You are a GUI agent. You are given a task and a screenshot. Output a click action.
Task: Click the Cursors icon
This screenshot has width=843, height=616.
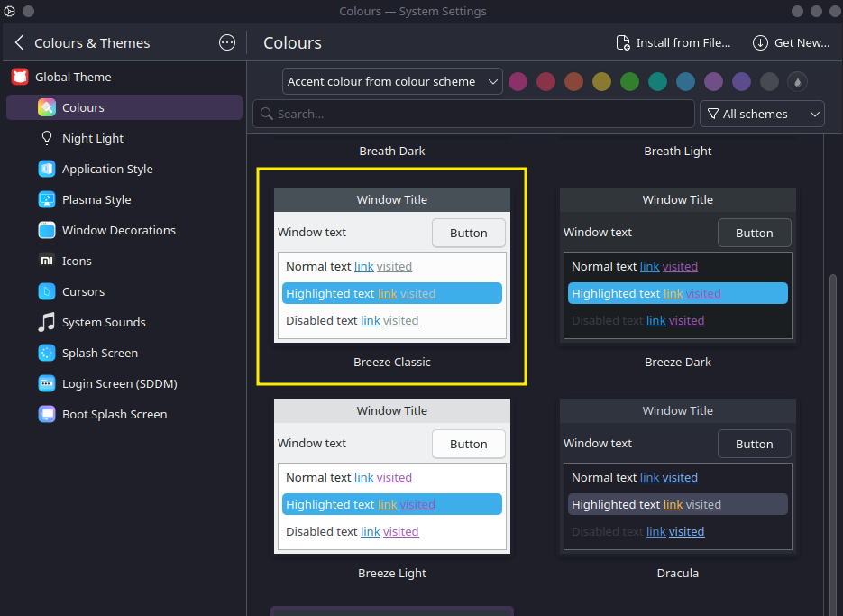click(47, 291)
